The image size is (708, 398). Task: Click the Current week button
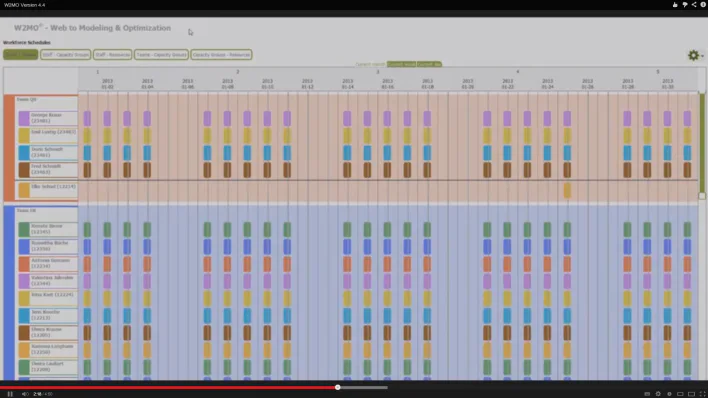tap(401, 64)
